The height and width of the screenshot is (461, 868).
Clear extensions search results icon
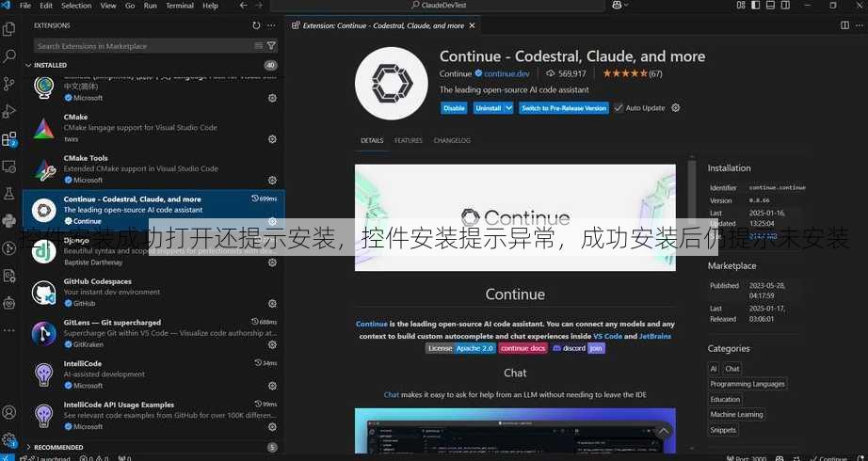click(259, 46)
